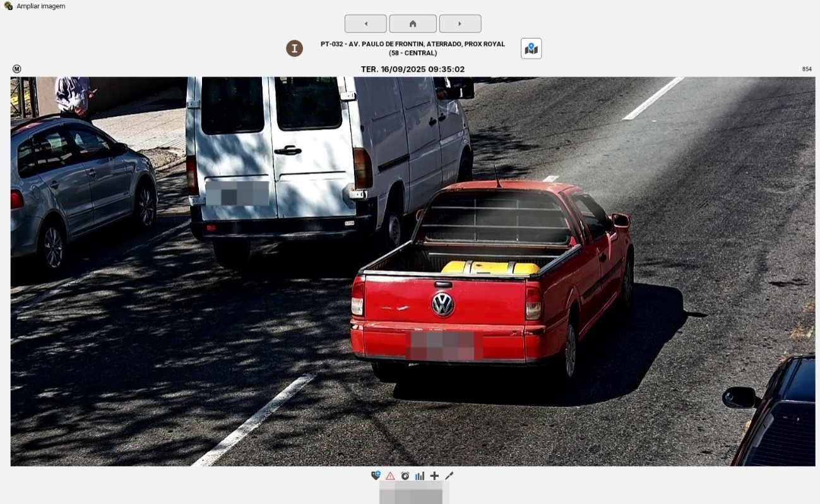Advance to next image with right arrow
The height and width of the screenshot is (504, 820).
pyautogui.click(x=460, y=24)
